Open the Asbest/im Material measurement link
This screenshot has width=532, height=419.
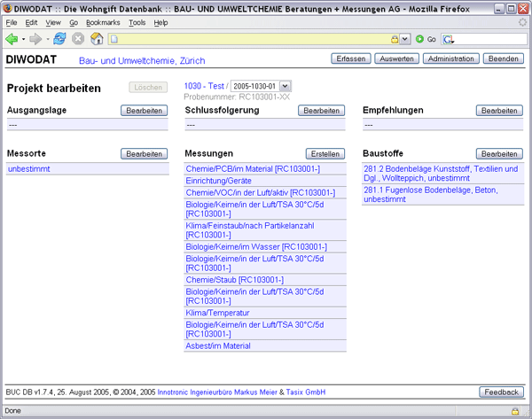click(x=218, y=345)
